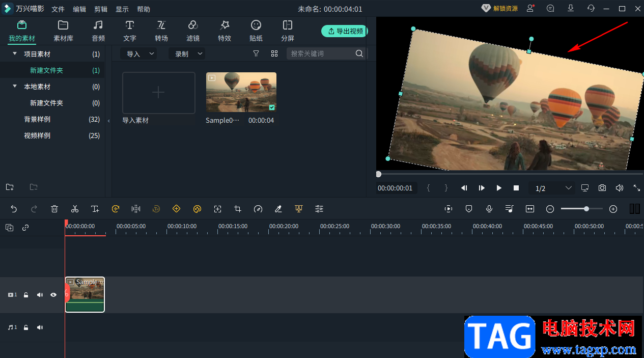Click the customer support headset icon
The width and height of the screenshot is (644, 358).
coord(591,8)
